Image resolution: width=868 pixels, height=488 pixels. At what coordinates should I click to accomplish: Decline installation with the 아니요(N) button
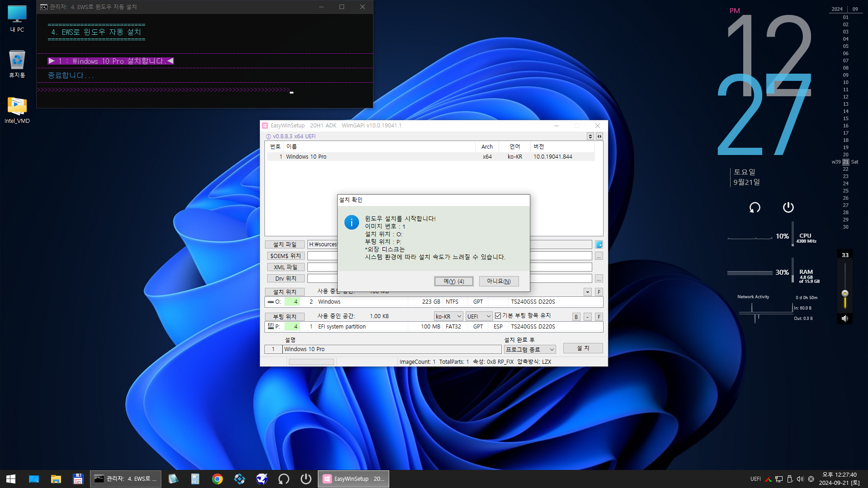tap(499, 281)
